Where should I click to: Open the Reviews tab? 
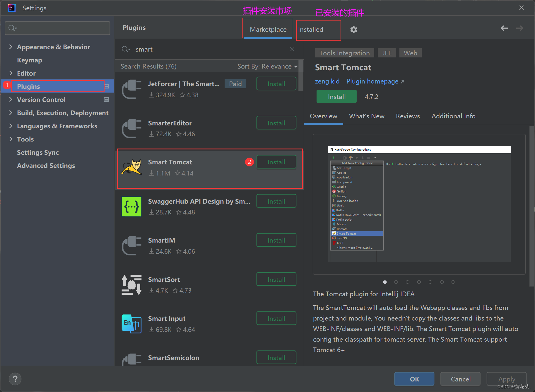tap(408, 116)
